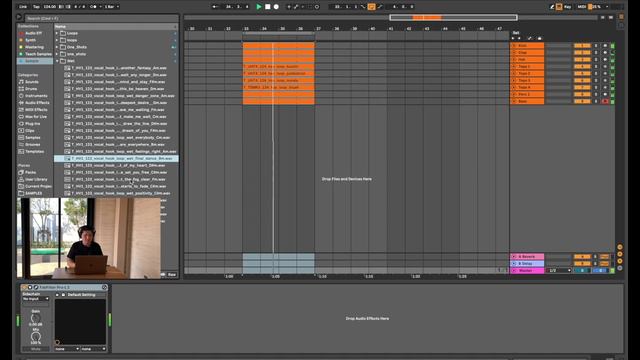Open Samples category in browser
This screenshot has height=360, width=640.
32,137
